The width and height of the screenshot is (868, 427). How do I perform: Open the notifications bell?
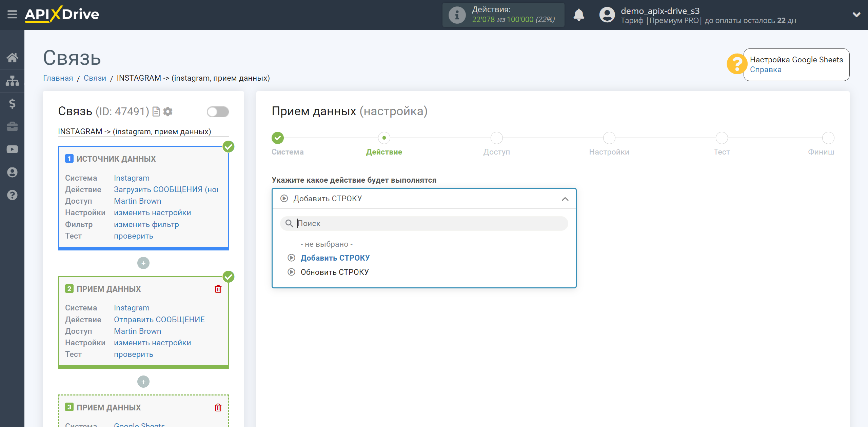pos(579,15)
